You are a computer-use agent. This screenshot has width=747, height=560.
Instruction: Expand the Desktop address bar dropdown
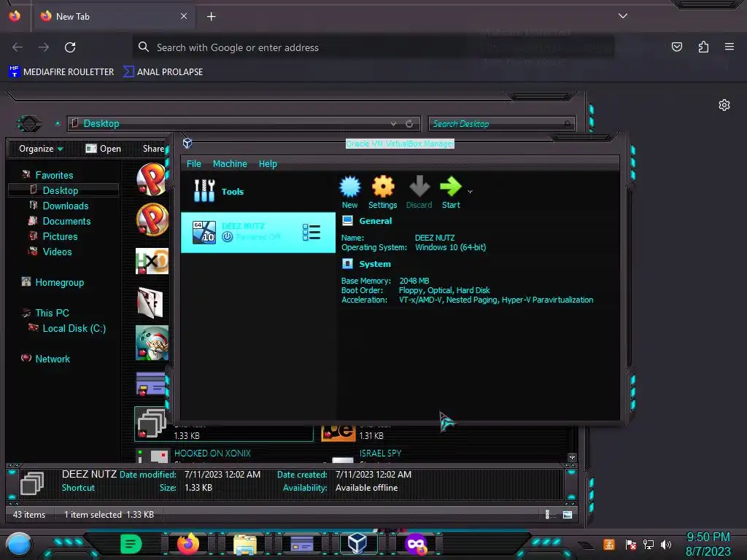[393, 123]
